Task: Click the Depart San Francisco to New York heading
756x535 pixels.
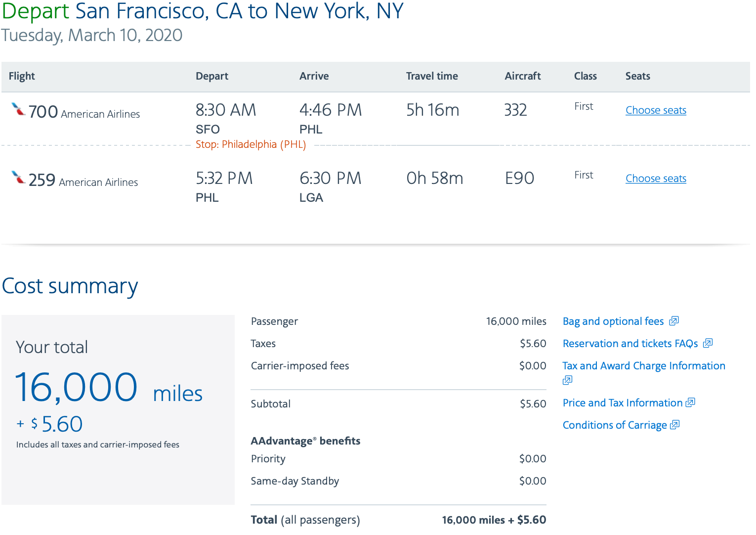Action: point(203,11)
